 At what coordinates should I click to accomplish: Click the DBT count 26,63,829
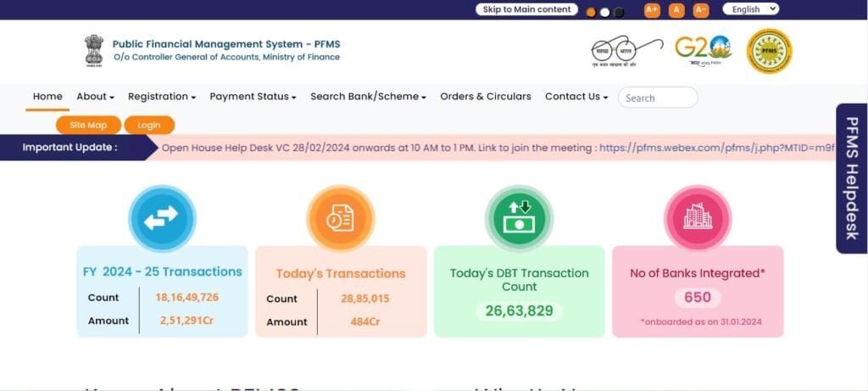[520, 311]
